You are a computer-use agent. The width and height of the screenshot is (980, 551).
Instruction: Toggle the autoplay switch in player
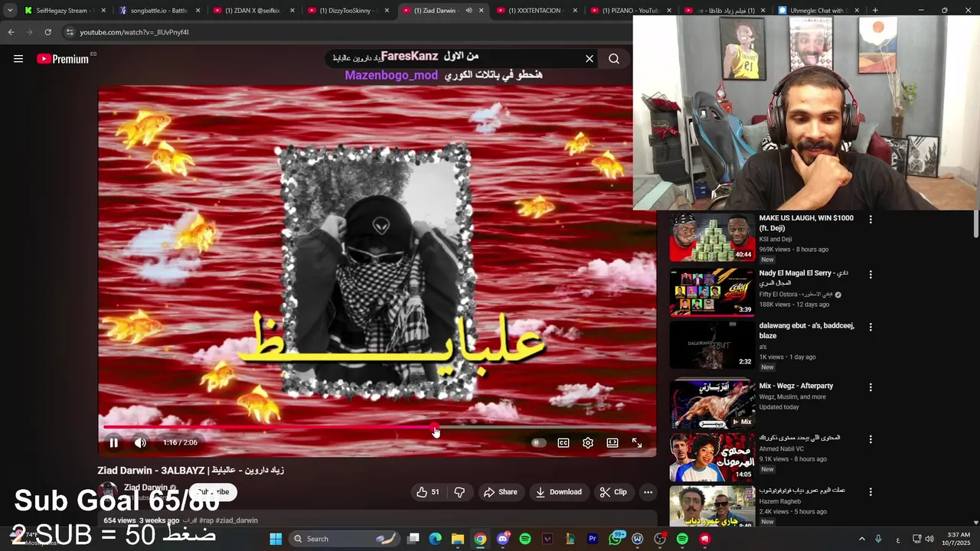[538, 442]
